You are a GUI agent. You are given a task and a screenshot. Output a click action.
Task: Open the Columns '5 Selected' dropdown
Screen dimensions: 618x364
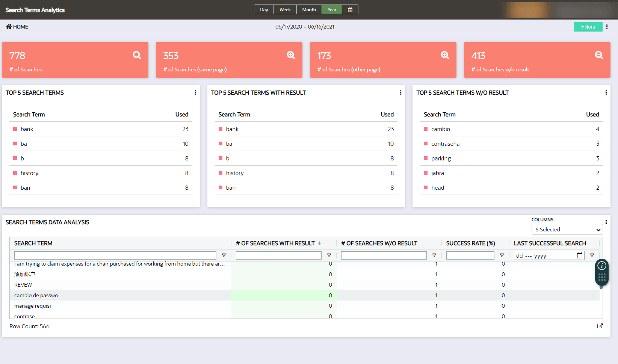click(x=567, y=229)
